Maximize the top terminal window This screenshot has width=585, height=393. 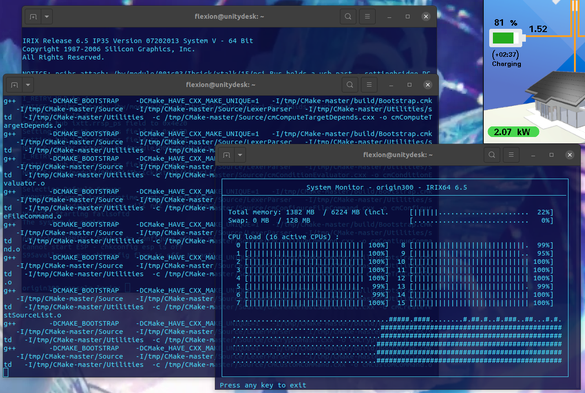[407, 17]
